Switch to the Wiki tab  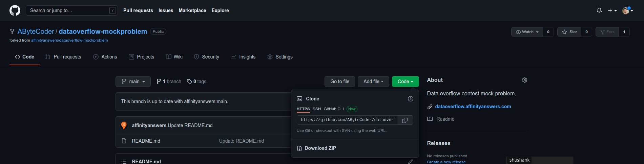pos(174,57)
